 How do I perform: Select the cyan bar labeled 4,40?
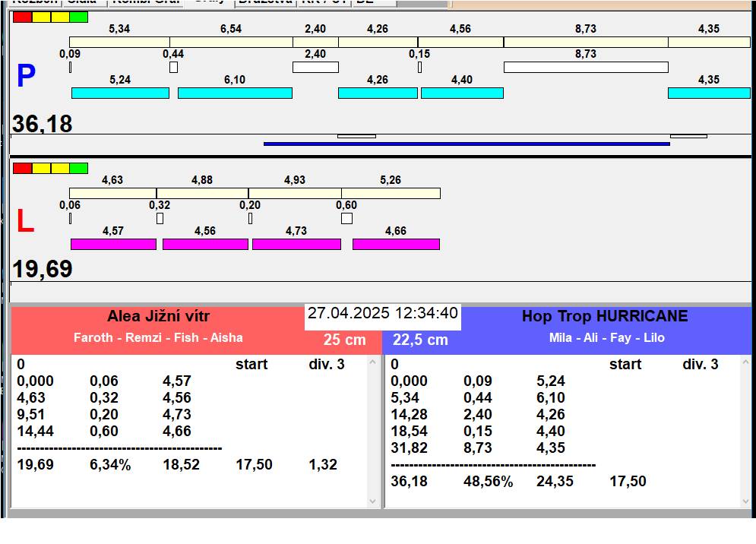point(463,93)
